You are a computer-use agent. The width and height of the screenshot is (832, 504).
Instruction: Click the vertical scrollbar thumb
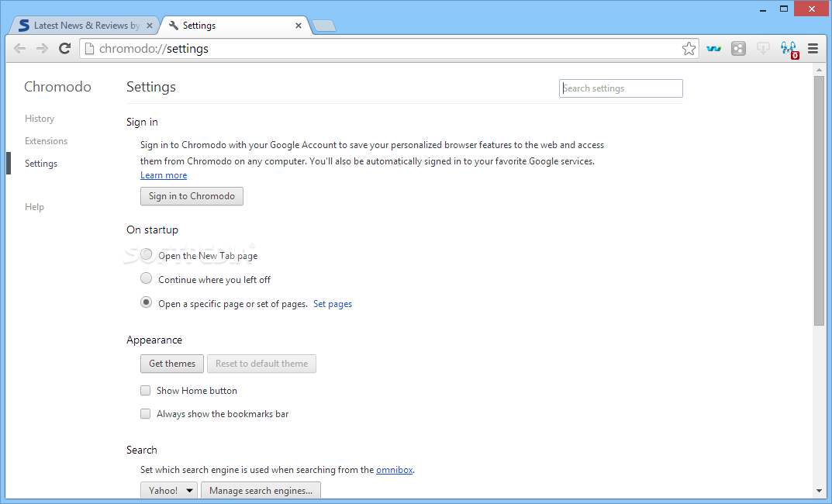pyautogui.click(x=819, y=201)
